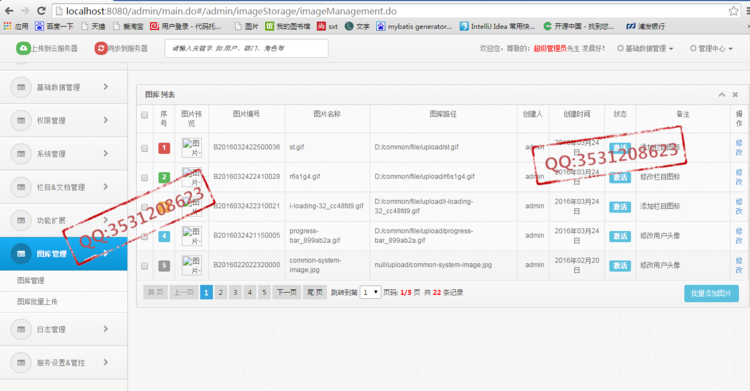The image size is (750, 391).
Task: Expand the 权限管理 sidebar section
Action: pos(64,120)
